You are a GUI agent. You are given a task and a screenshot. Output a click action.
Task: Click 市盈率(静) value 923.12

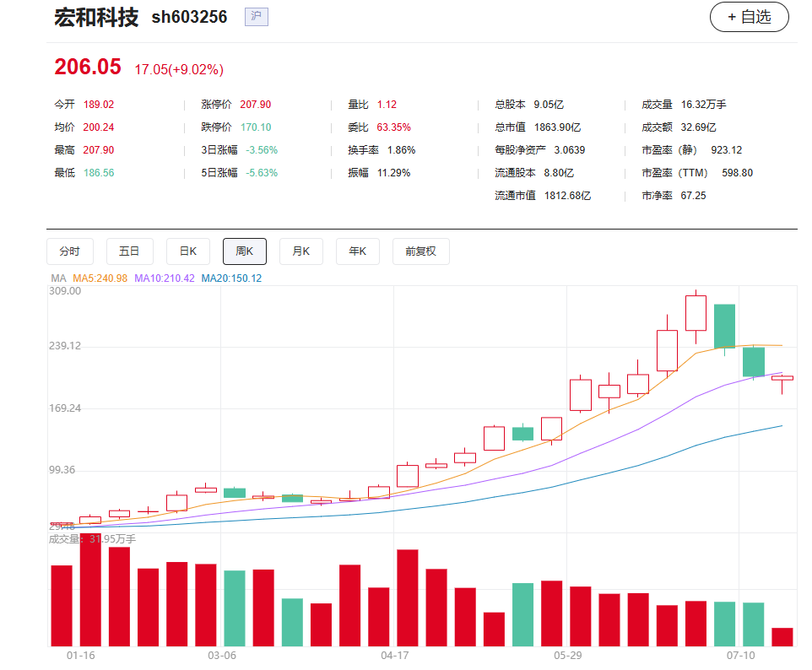pyautogui.click(x=726, y=150)
